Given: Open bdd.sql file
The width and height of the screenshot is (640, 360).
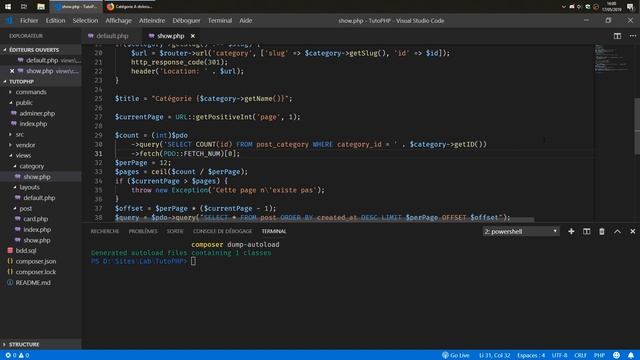Looking at the screenshot, I should (26, 251).
